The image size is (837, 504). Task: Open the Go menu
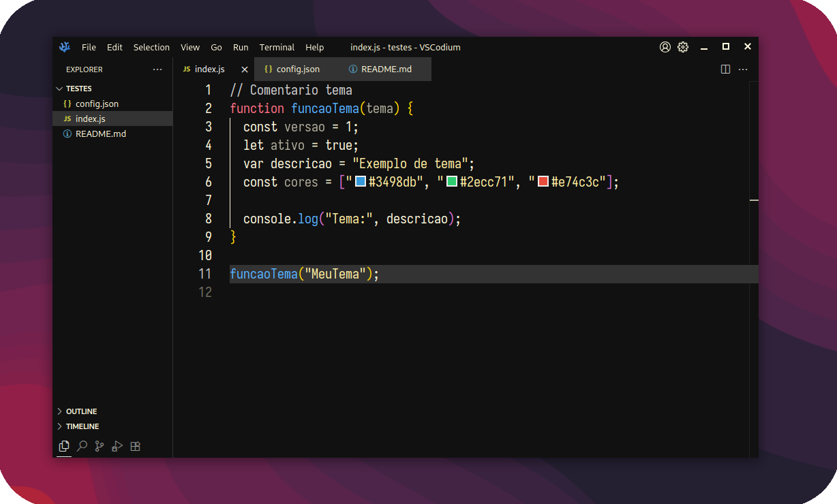pyautogui.click(x=216, y=47)
